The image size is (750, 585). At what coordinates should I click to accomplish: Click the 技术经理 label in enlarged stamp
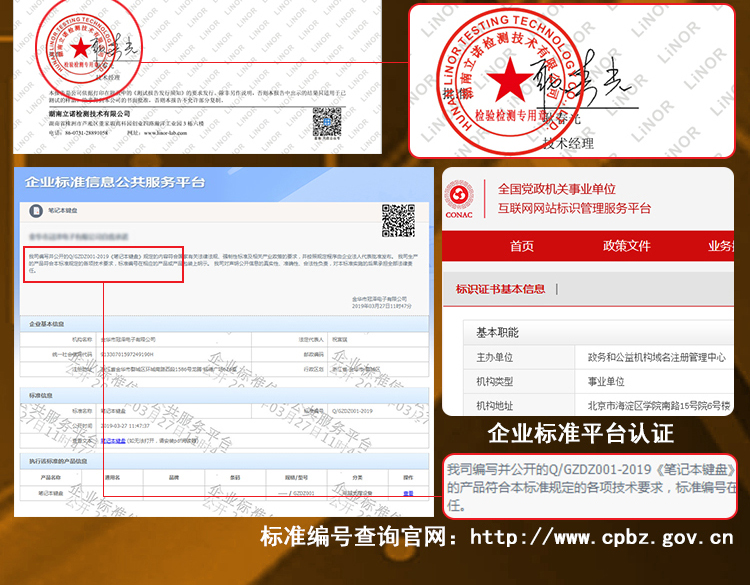568,143
